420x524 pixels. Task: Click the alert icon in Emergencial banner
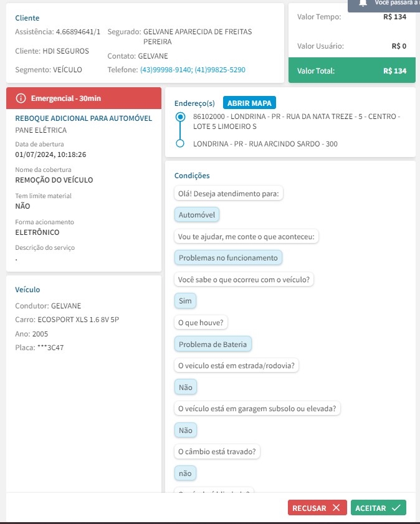21,98
